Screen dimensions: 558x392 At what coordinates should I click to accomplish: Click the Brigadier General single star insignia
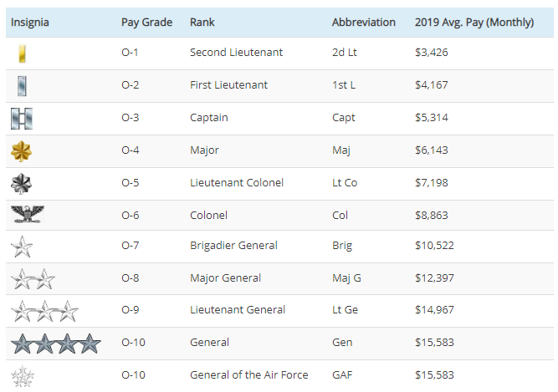pos(21,247)
